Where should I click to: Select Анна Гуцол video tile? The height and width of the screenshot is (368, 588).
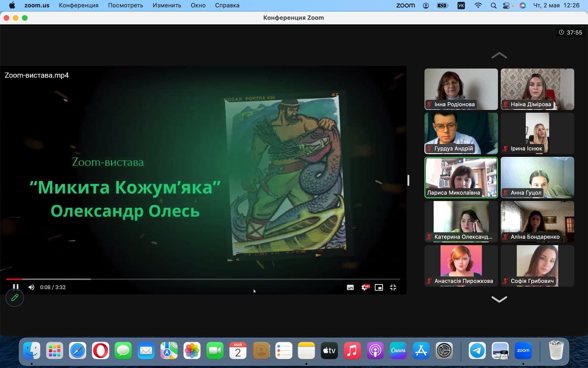point(537,177)
